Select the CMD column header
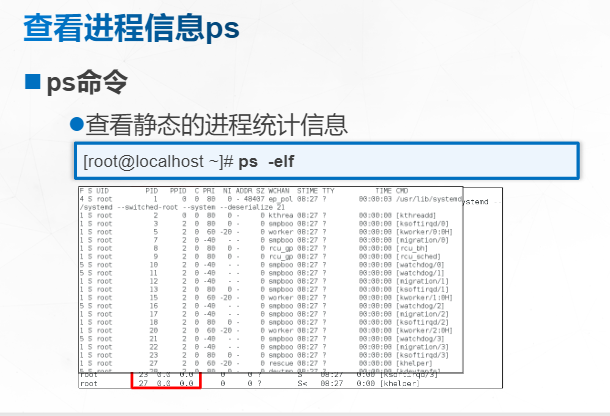Image resolution: width=610 pixels, height=416 pixels. point(402,191)
